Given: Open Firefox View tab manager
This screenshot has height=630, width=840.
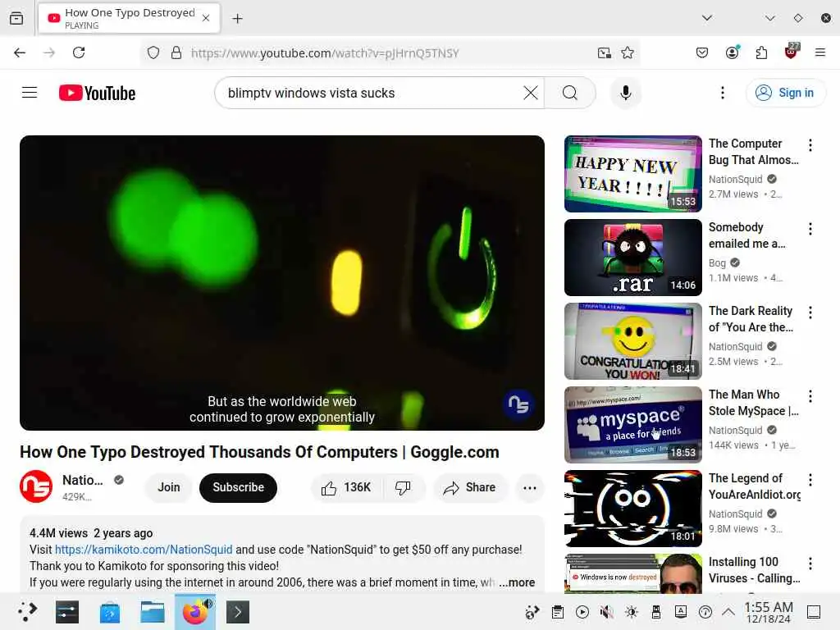Looking at the screenshot, I should click(16, 18).
